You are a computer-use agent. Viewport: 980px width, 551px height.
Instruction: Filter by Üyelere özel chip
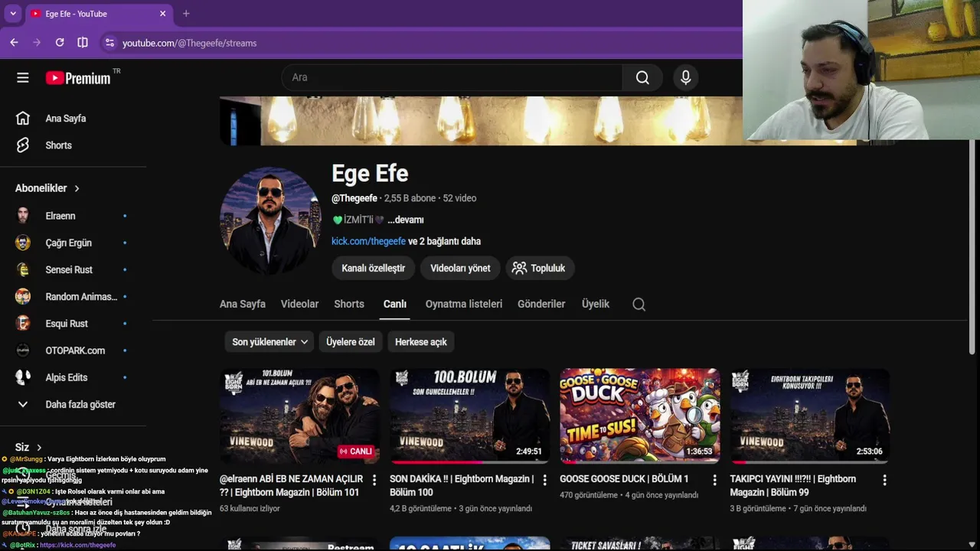coord(351,342)
